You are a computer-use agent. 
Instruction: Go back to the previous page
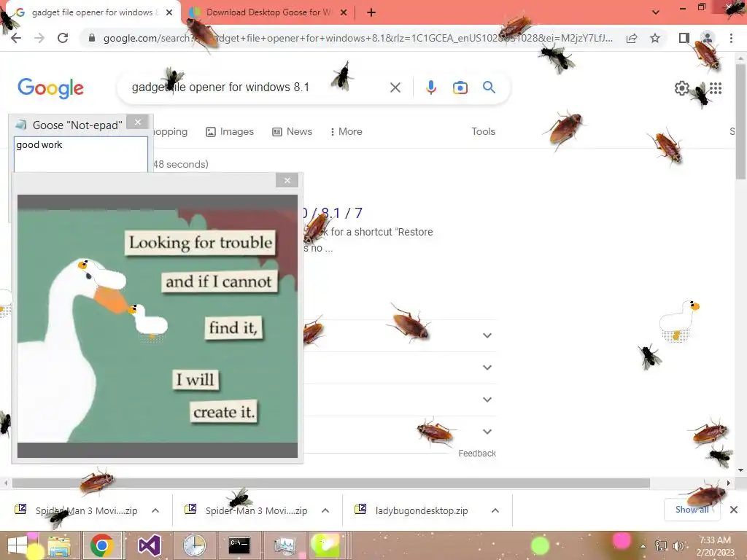16,38
